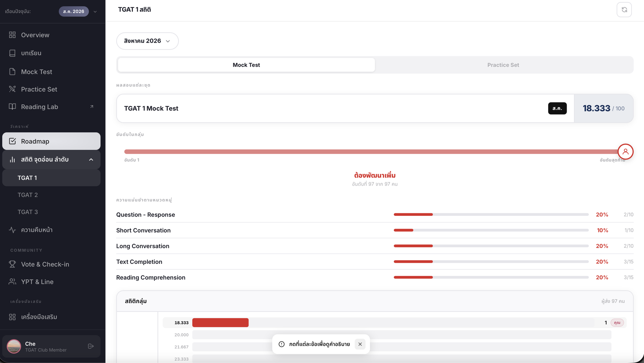Image resolution: width=644 pixels, height=363 pixels.
Task: Click the อันดับที่ 97 จาก 97 คน text
Action: [375, 184]
